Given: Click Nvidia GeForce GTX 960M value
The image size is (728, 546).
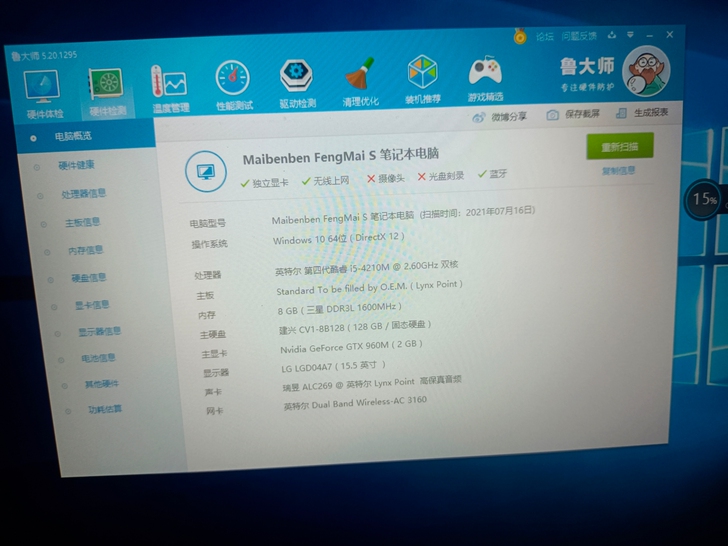Looking at the screenshot, I should 351,346.
